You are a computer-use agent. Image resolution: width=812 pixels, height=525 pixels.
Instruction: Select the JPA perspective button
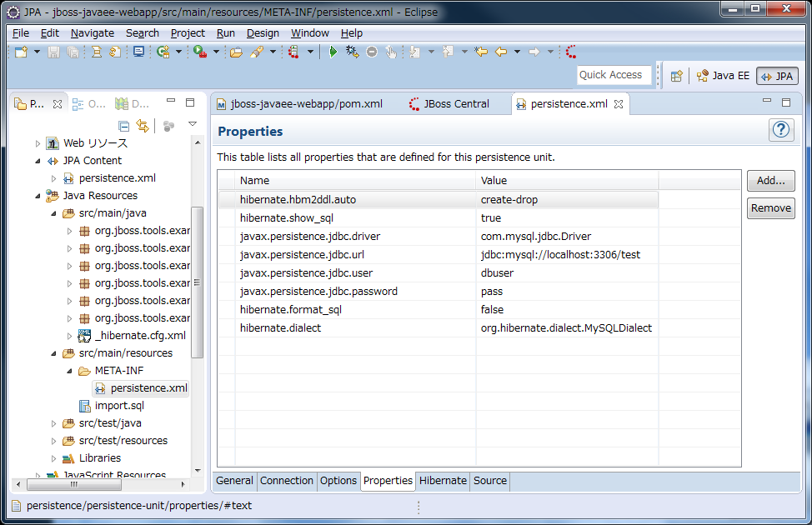point(777,76)
